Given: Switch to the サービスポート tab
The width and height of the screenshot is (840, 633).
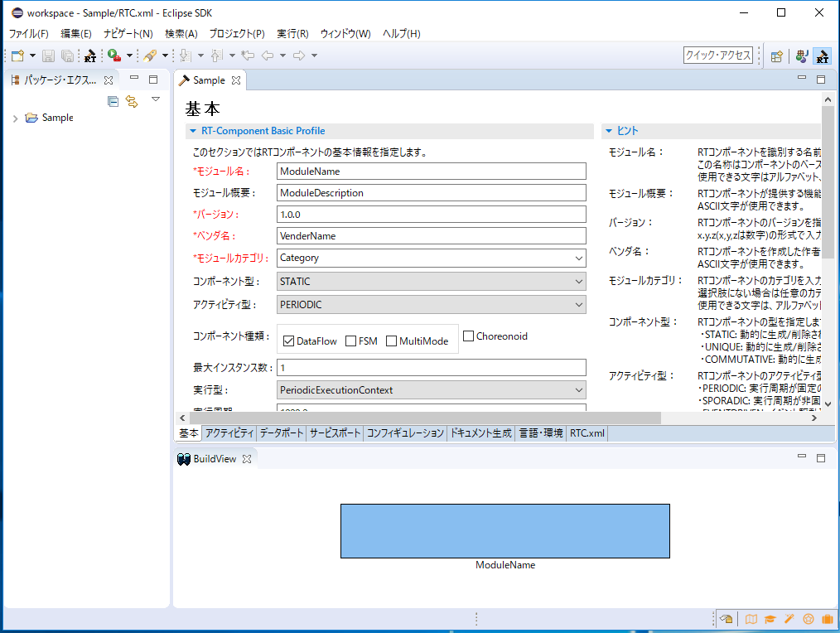Looking at the screenshot, I should [336, 433].
